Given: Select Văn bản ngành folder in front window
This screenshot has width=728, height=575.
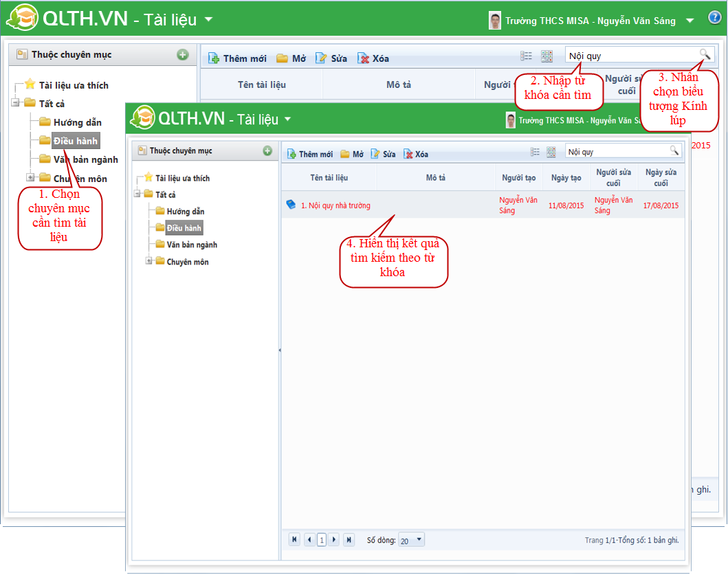Looking at the screenshot, I should (x=191, y=245).
